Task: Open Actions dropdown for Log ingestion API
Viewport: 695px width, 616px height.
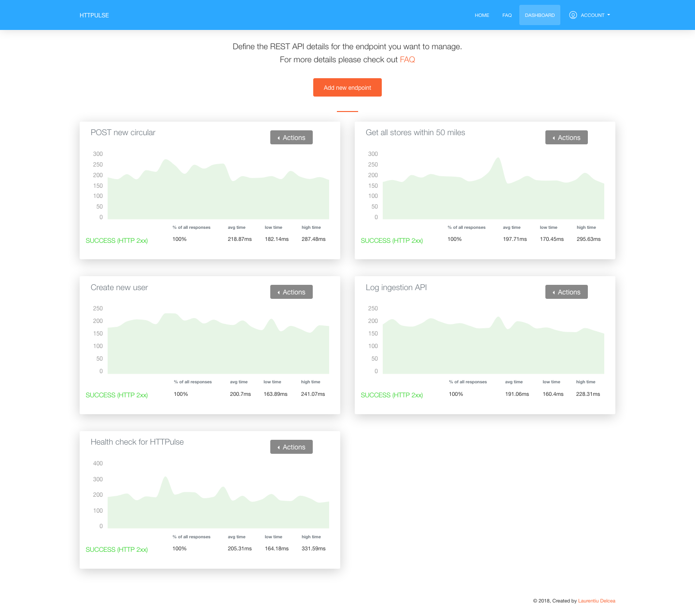Action: tap(566, 292)
